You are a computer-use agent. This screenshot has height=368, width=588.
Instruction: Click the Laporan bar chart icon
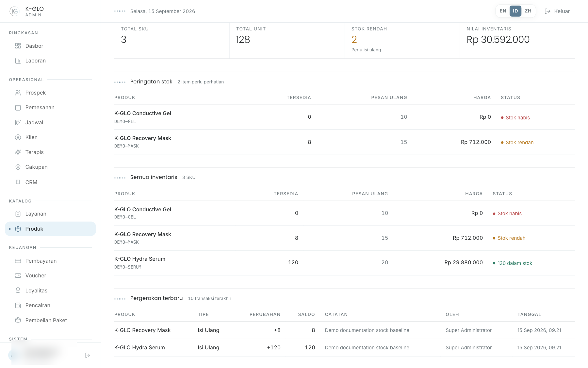(x=18, y=61)
